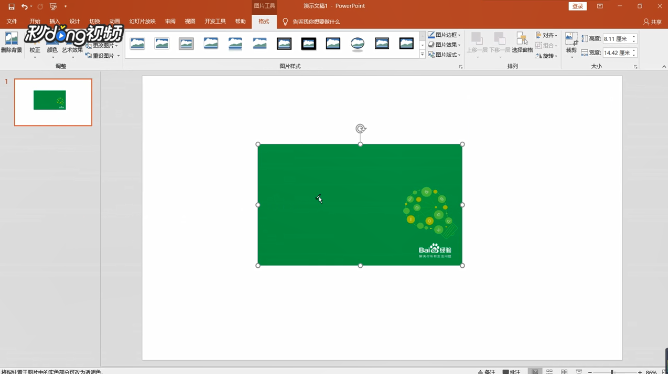668x374 pixels.
Task: Decrease picture width with the down stepper
Action: [x=634, y=55]
